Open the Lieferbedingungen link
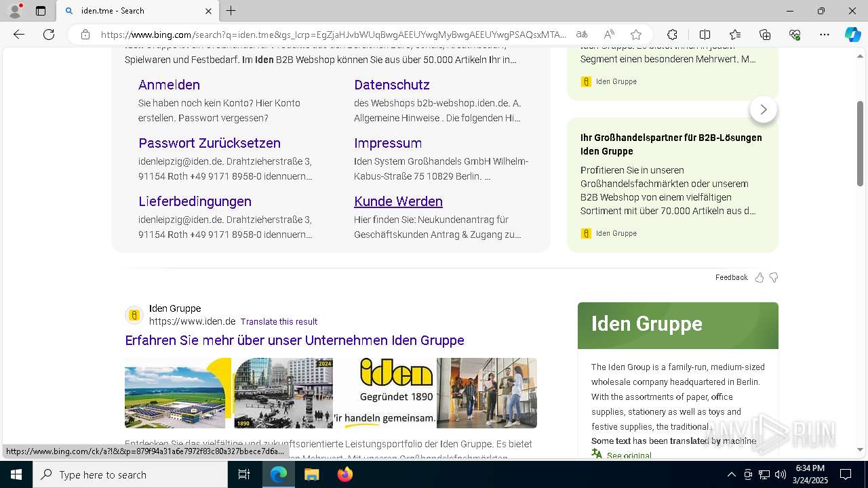 (x=195, y=201)
